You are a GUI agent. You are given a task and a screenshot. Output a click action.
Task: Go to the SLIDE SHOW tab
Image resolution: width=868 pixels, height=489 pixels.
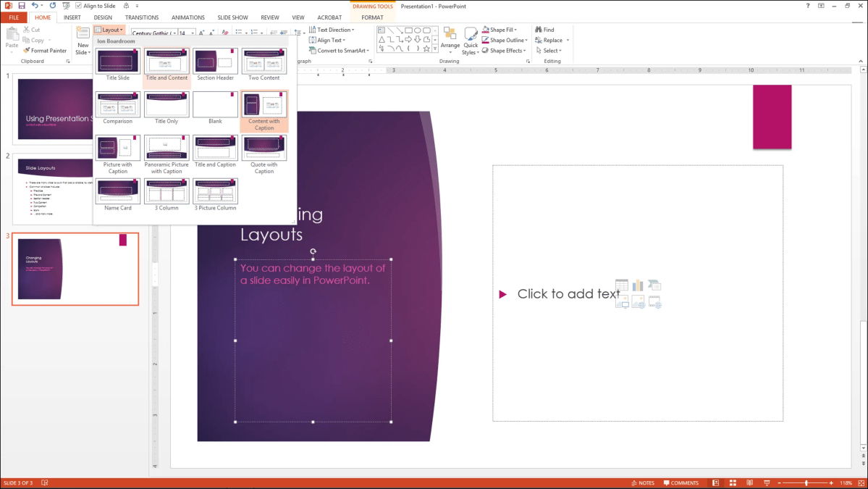click(232, 17)
